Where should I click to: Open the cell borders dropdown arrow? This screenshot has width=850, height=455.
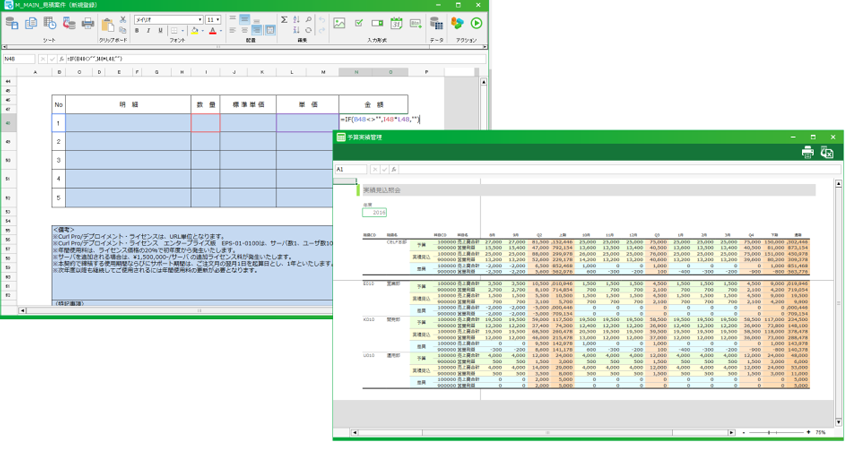point(183,31)
